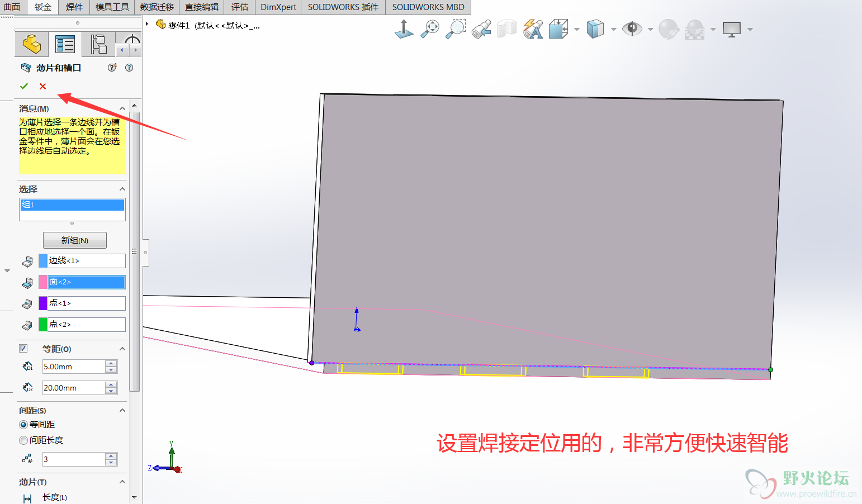862x504 pixels.
Task: Open the View Orientation dropdown arrow
Action: [577, 29]
